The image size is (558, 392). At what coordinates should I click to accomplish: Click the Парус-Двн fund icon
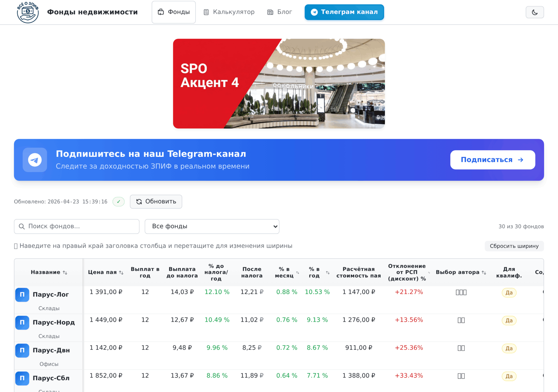22,351
